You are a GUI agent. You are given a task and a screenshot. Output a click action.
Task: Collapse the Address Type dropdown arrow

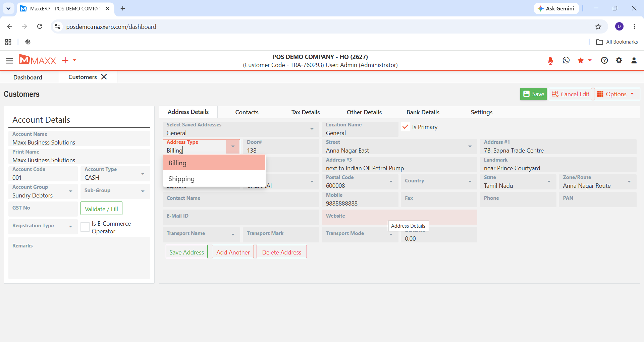point(233,147)
